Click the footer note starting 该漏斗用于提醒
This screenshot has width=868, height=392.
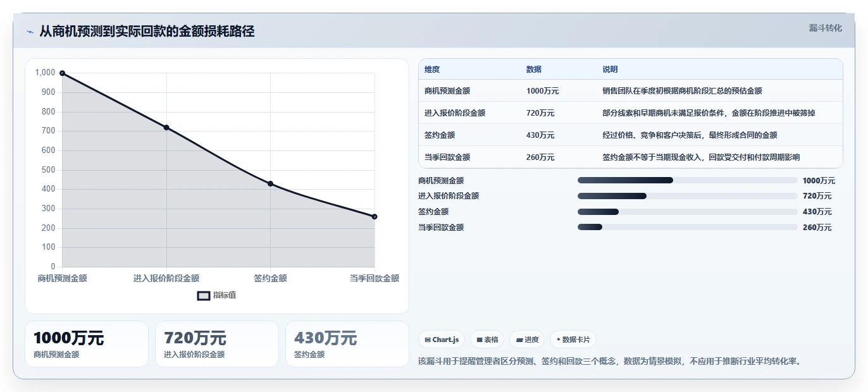609,362
